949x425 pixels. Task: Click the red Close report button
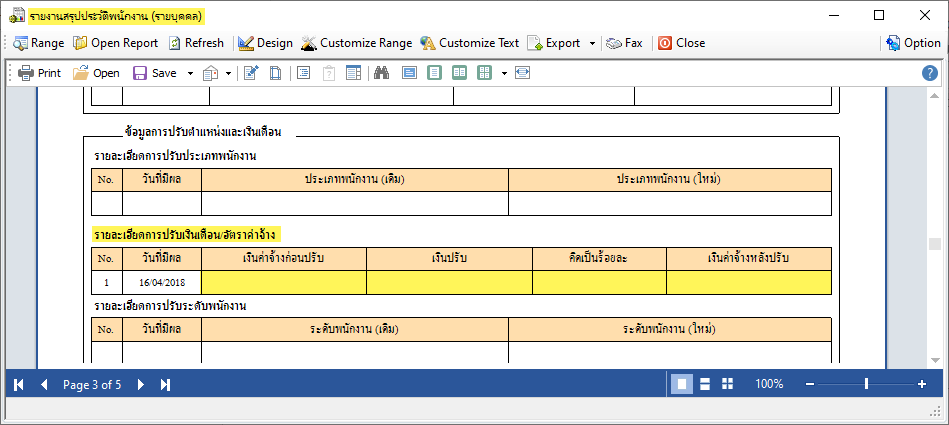(x=681, y=43)
